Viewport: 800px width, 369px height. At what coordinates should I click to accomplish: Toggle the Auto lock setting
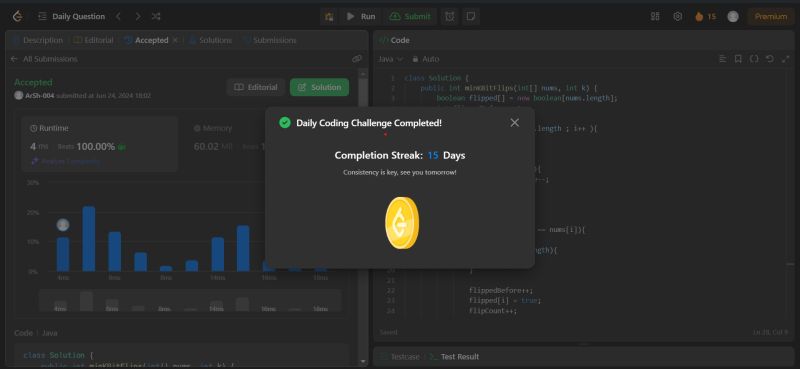click(x=426, y=59)
